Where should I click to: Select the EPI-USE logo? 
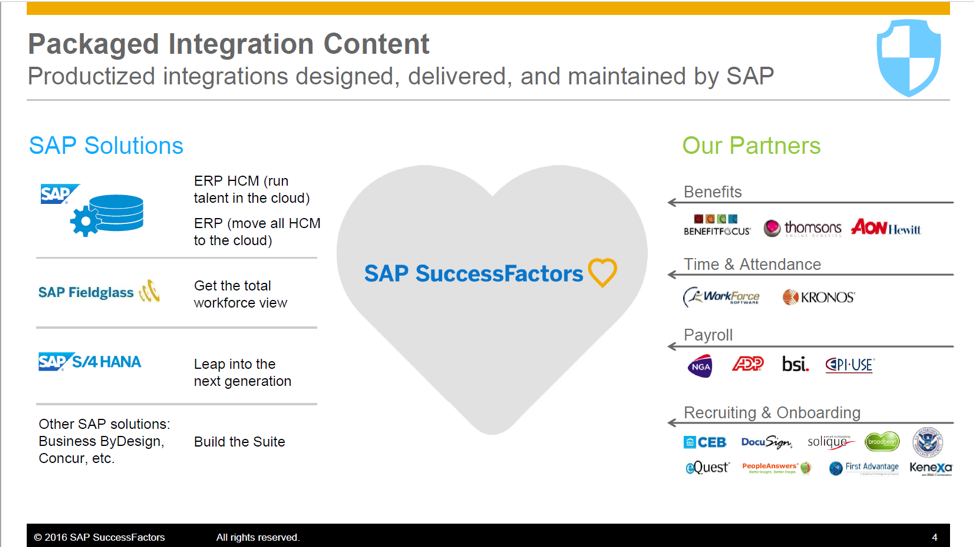(849, 365)
